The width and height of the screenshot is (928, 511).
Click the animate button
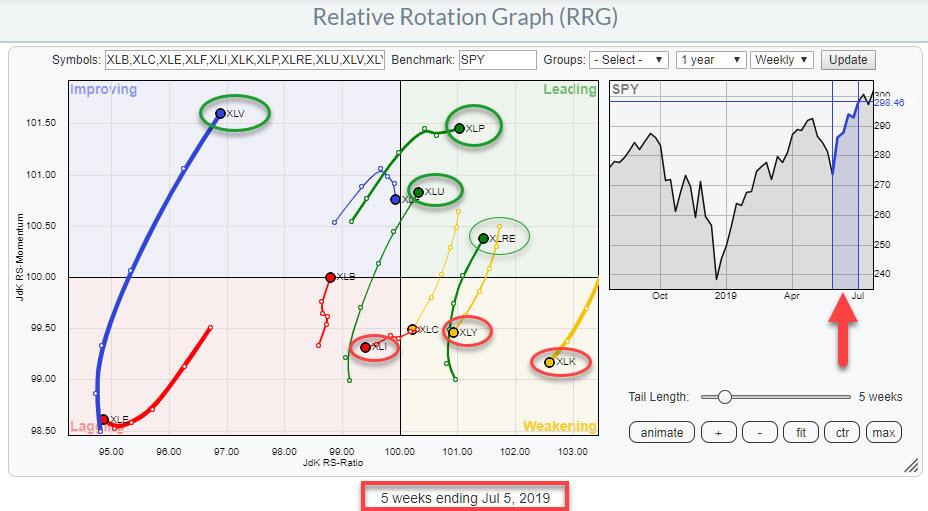(x=662, y=433)
